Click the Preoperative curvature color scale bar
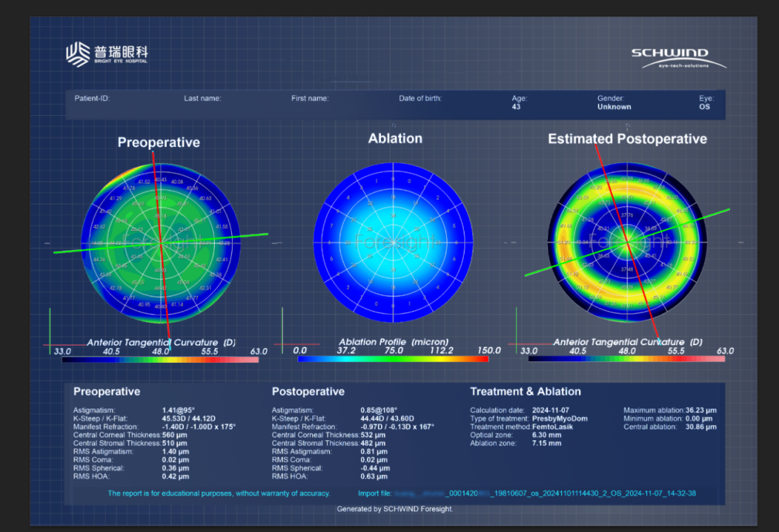 click(160, 360)
